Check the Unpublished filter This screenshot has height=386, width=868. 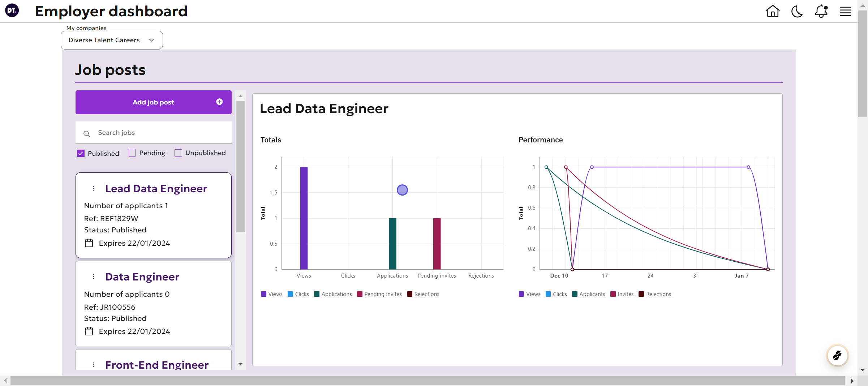(178, 153)
